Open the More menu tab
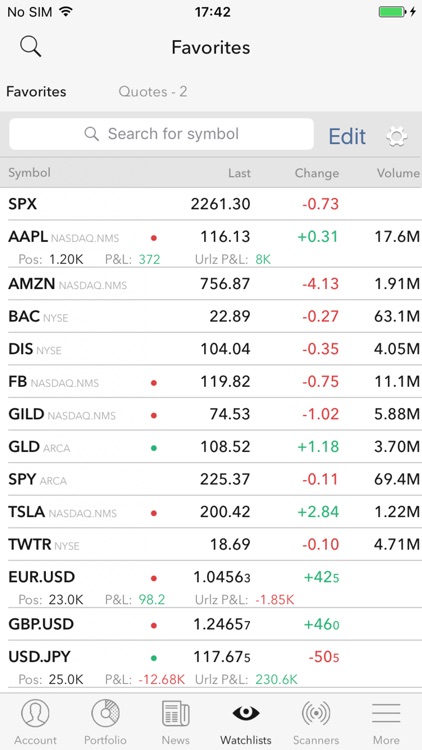This screenshot has width=422, height=750. click(x=386, y=722)
